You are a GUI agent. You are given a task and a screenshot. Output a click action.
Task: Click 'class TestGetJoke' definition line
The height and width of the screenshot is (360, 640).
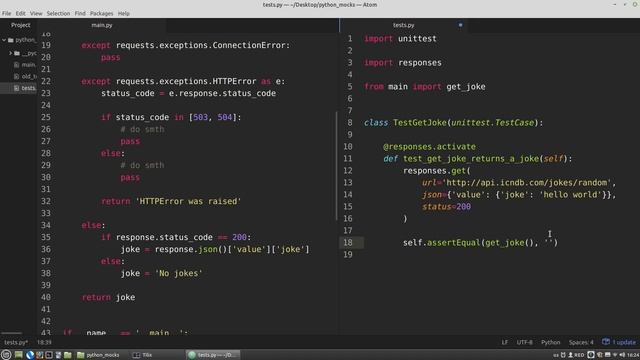point(453,122)
